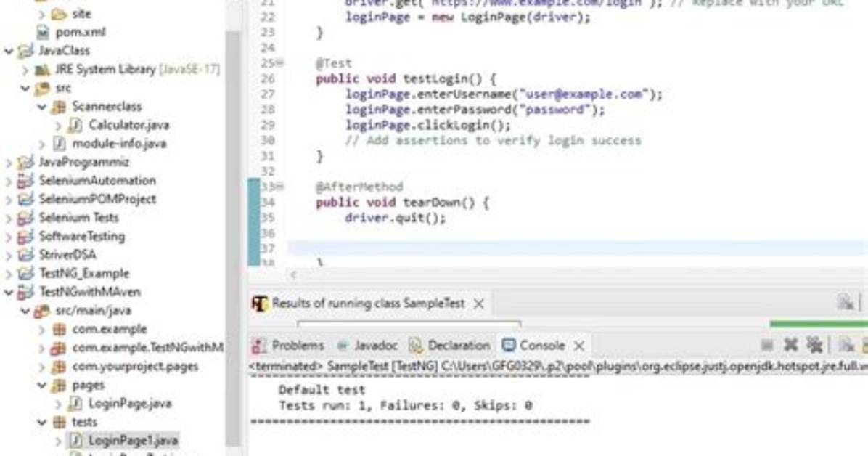Select the TestNG_Example project
The height and width of the screenshot is (456, 868).
[84, 273]
